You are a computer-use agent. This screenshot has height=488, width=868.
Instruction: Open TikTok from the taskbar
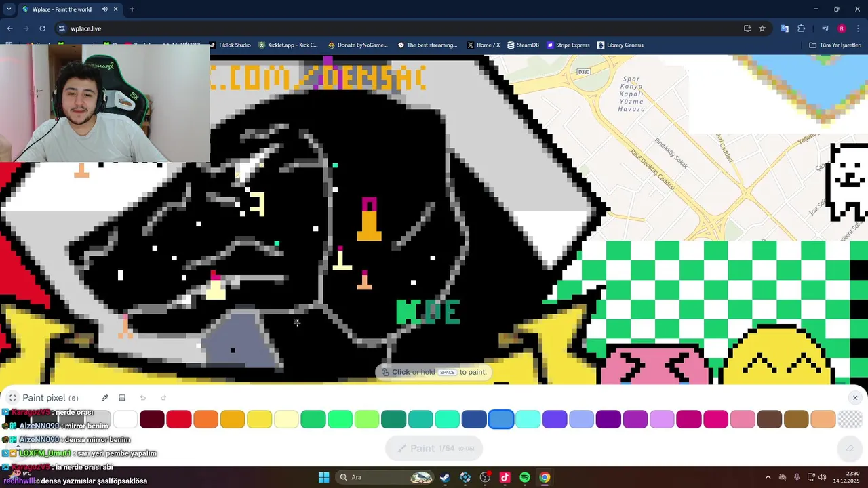(x=505, y=477)
